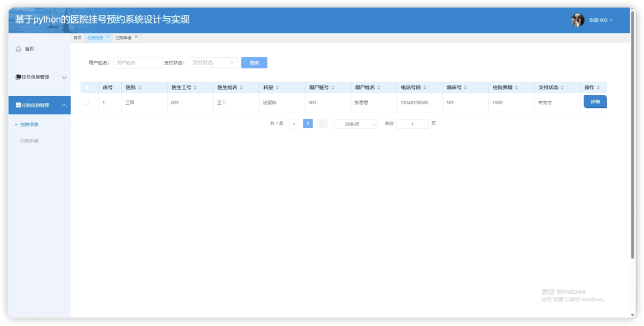This screenshot has width=644, height=326.
Task: Sort by 科室 column arrows
Action: click(277, 88)
